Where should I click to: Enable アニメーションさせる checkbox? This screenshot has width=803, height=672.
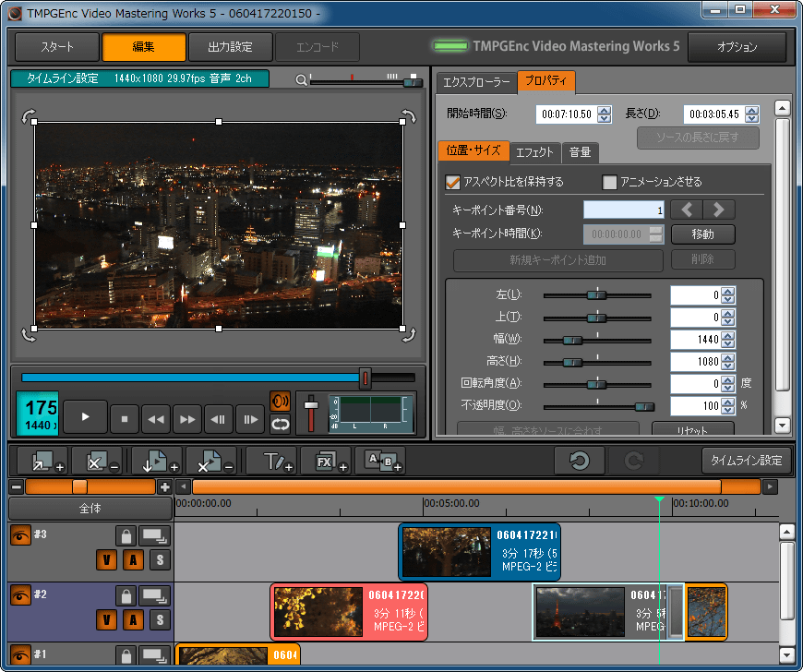(609, 182)
